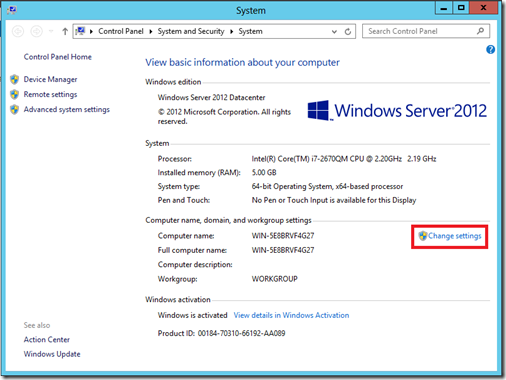The width and height of the screenshot is (506, 380).
Task: Expand the chevron before Control Panel breadcrumb
Action: pos(91,31)
